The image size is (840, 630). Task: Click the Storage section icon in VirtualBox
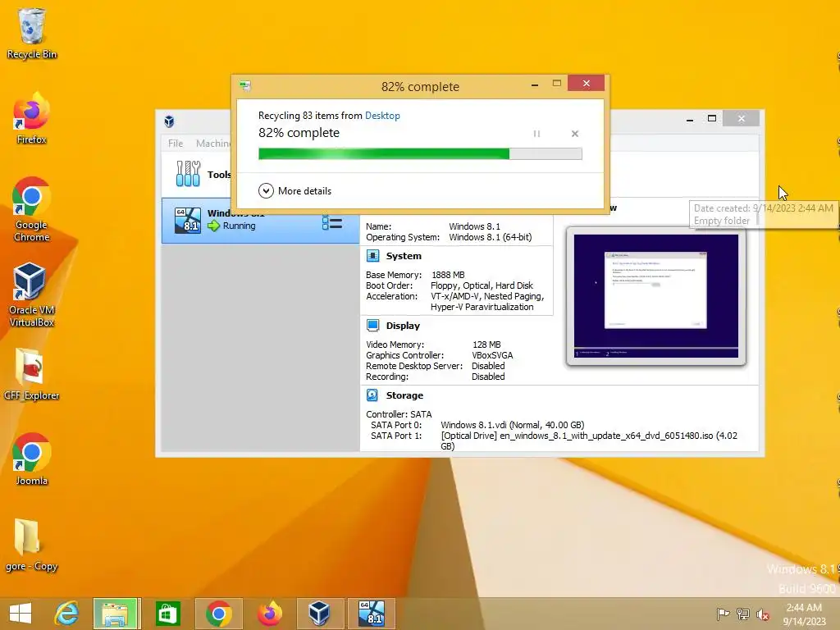tap(372, 395)
